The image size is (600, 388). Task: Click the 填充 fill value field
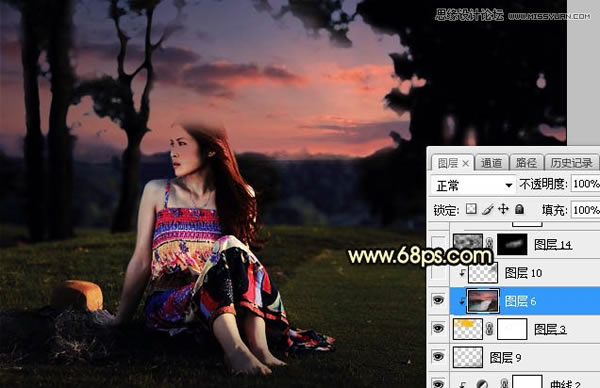coord(585,210)
